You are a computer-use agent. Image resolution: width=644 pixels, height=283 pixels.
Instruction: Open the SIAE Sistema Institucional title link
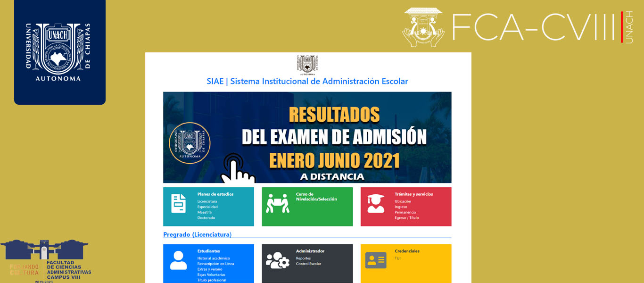click(307, 81)
